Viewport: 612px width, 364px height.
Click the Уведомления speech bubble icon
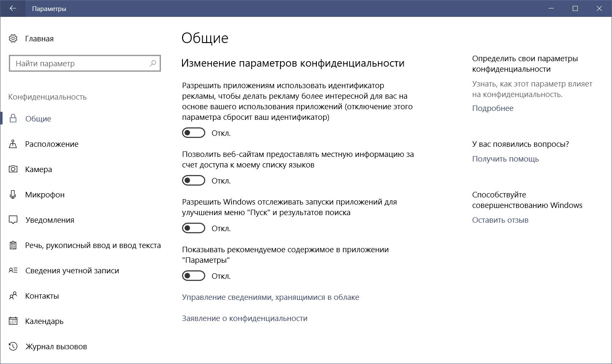tap(13, 220)
